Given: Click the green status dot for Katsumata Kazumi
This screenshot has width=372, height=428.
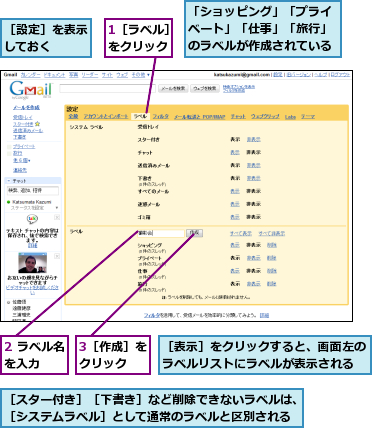Looking at the screenshot, I should 9,202.
